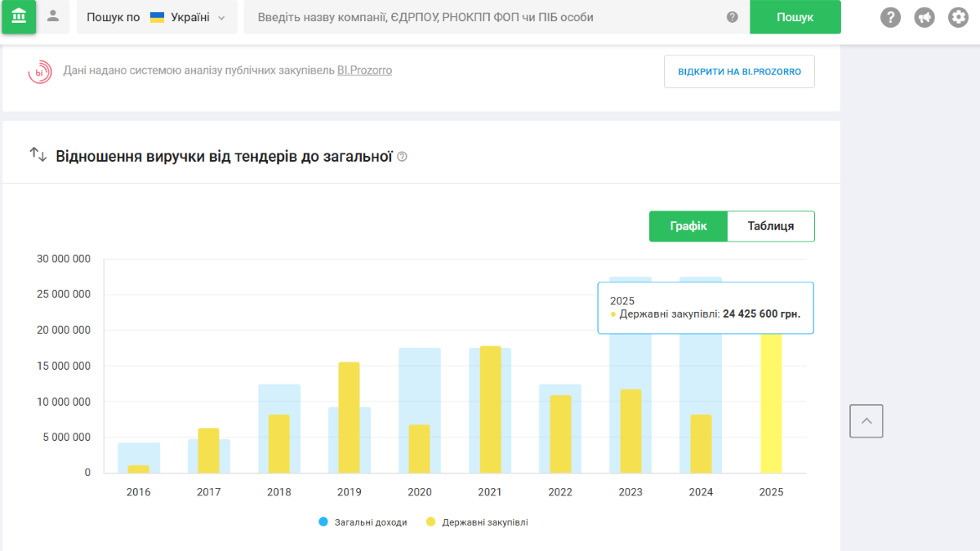Open the announcements megaphone icon
This screenshot has width=980, height=551.
coord(924,17)
